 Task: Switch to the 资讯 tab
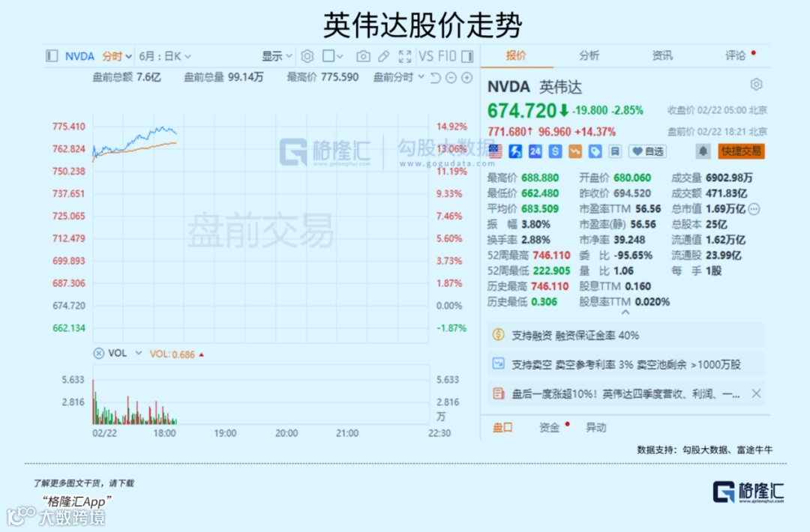coord(662,55)
